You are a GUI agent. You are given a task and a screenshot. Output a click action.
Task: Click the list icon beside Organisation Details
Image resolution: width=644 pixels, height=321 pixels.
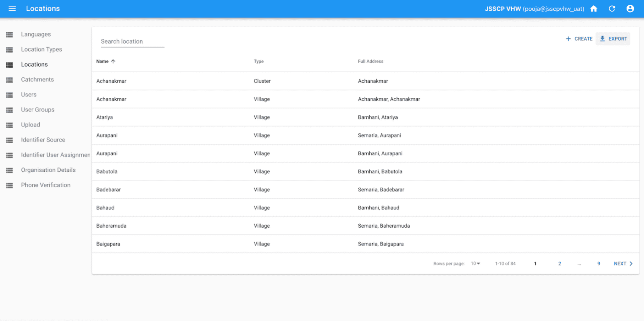(x=9, y=170)
